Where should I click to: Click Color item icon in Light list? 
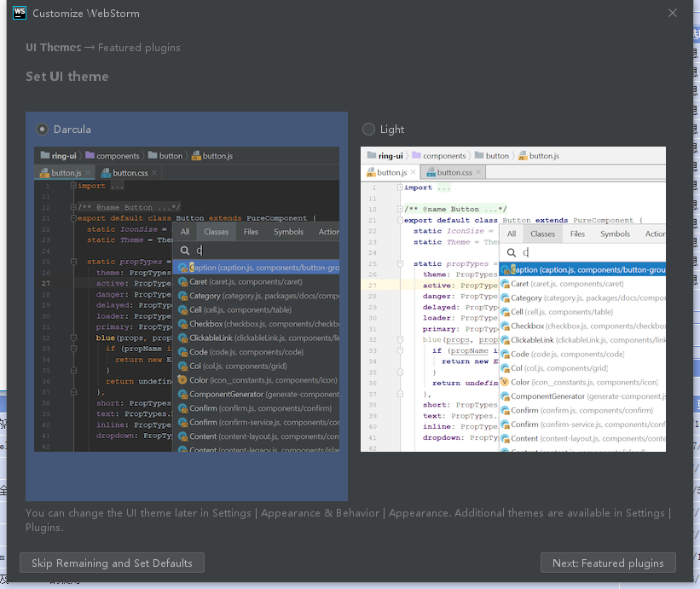click(505, 383)
